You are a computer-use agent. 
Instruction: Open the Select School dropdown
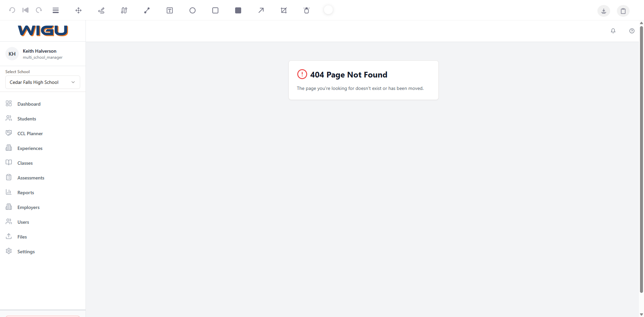(x=43, y=82)
